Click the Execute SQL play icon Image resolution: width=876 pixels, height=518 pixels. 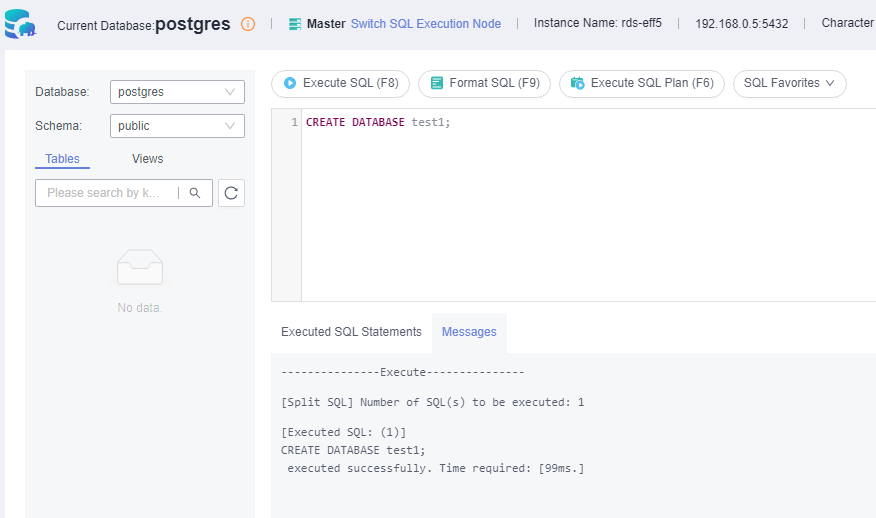(290, 83)
